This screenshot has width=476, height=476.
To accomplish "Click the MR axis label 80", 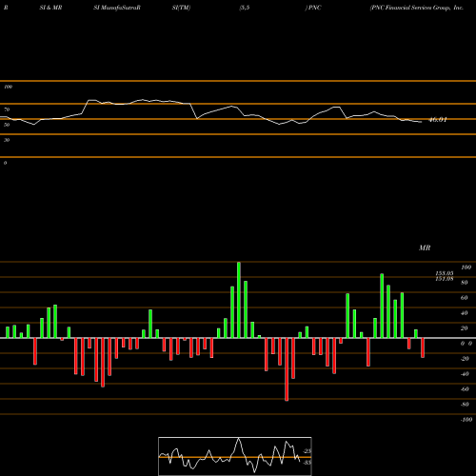I will 465,283.
